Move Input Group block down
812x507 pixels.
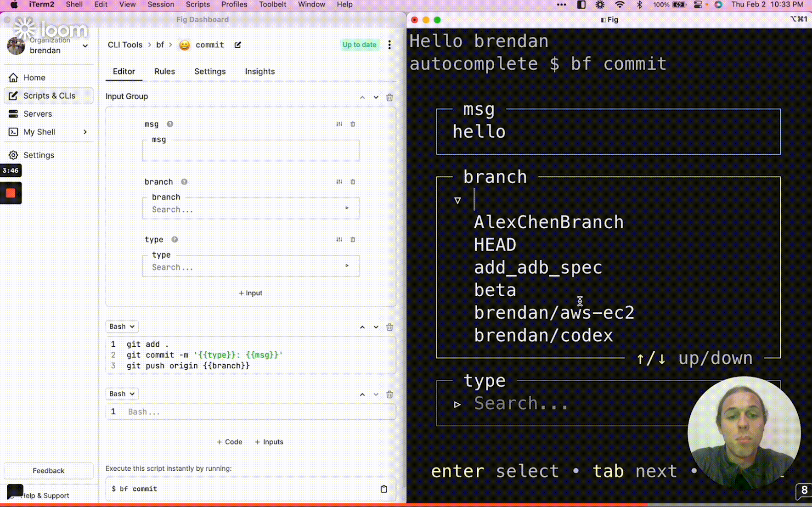coord(376,97)
